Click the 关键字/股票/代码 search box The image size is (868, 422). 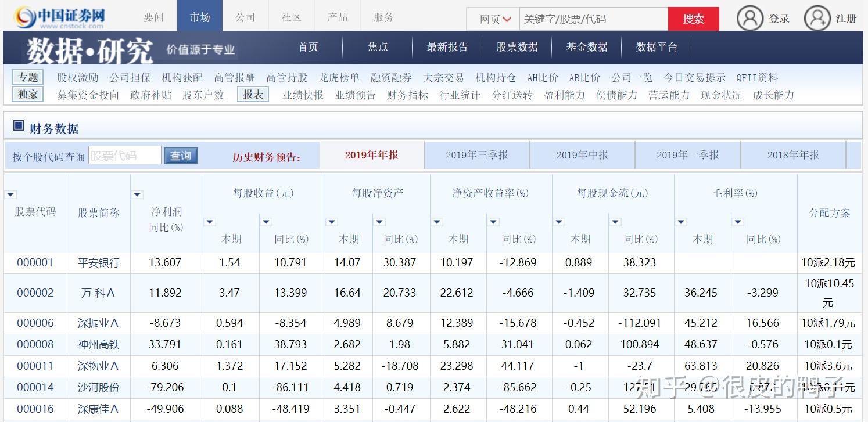pos(593,19)
